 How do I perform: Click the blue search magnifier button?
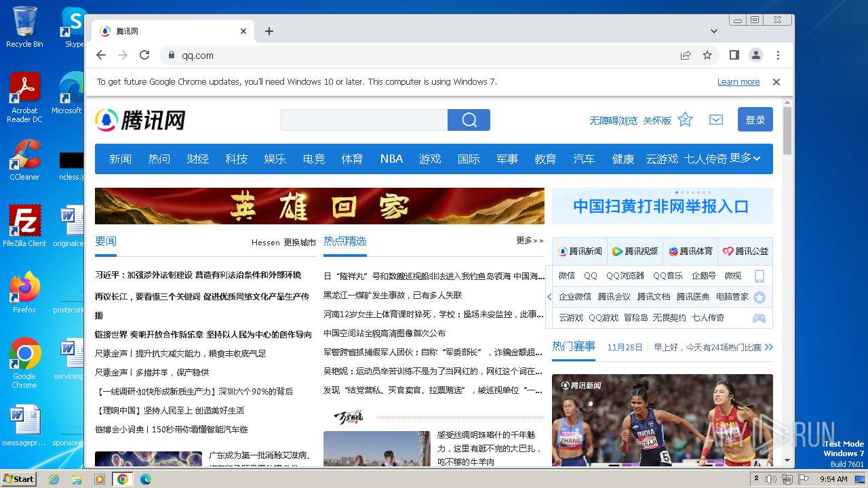(469, 120)
